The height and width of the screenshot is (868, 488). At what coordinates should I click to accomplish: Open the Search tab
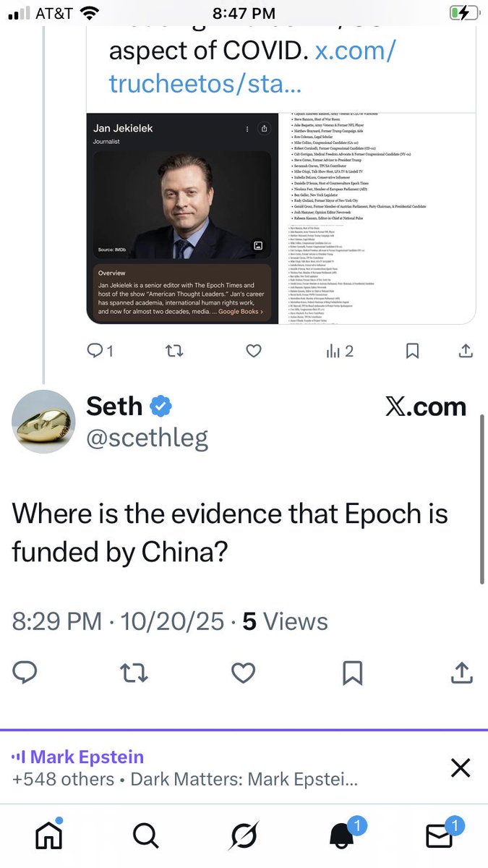coord(146,835)
